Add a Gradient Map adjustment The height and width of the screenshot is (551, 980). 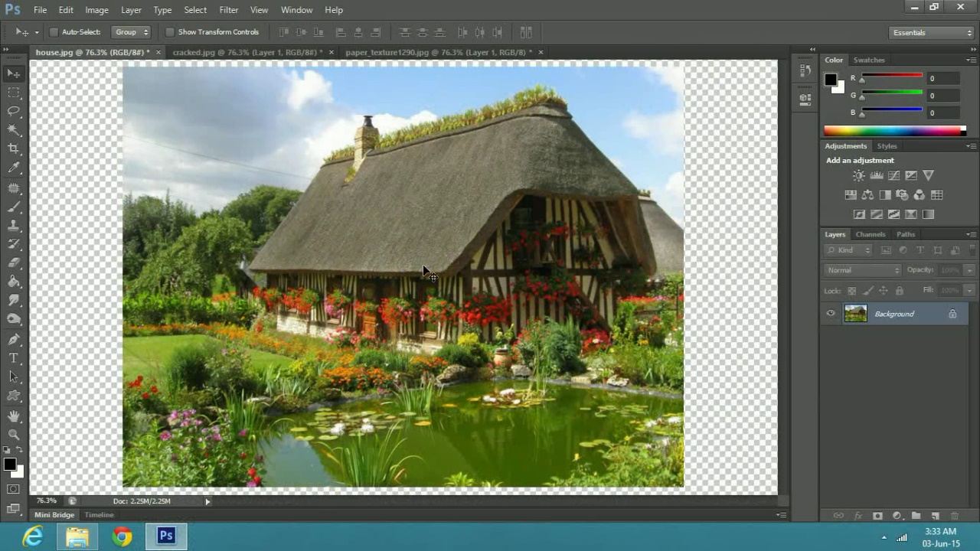929,214
